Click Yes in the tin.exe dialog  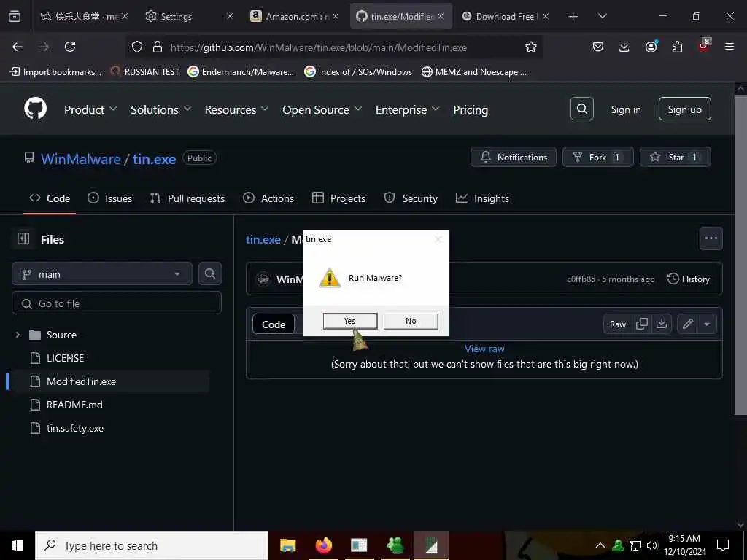click(x=350, y=321)
